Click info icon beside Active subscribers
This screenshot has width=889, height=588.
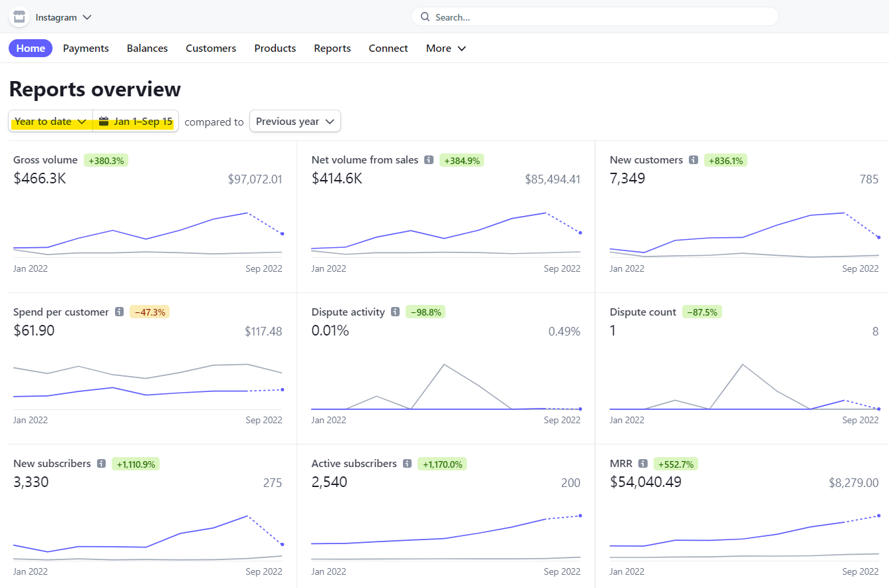[408, 464]
